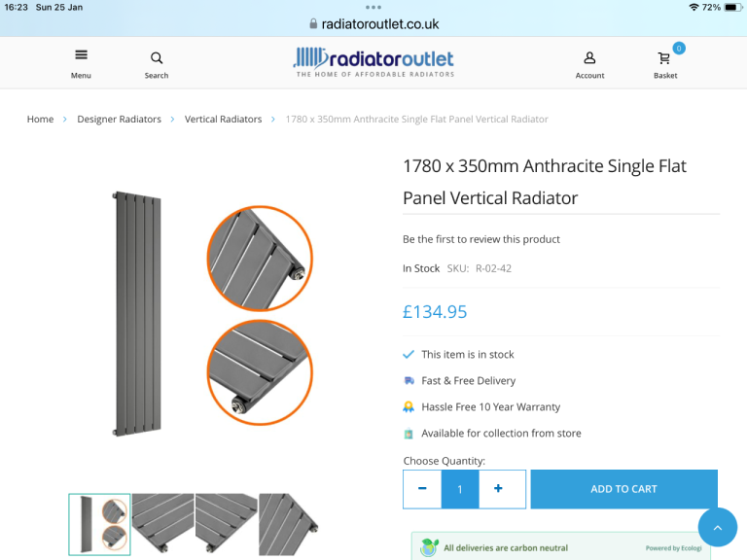Screen dimensions: 747x560
Task: Open Designer Radiators breadcrumb
Action: coord(119,119)
